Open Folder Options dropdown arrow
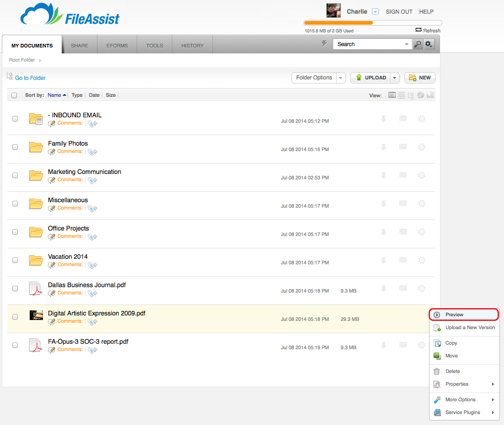Viewport: 504px width, 425px height. [341, 78]
